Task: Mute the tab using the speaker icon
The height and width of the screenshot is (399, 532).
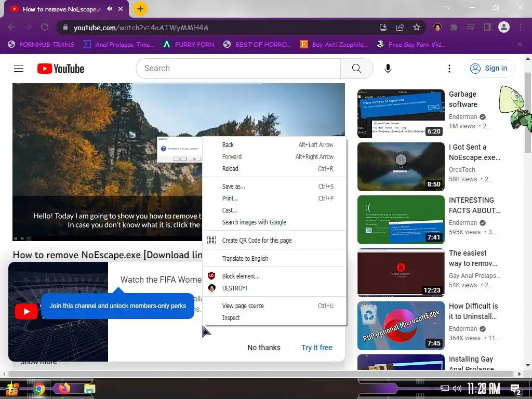Action: tap(109, 9)
